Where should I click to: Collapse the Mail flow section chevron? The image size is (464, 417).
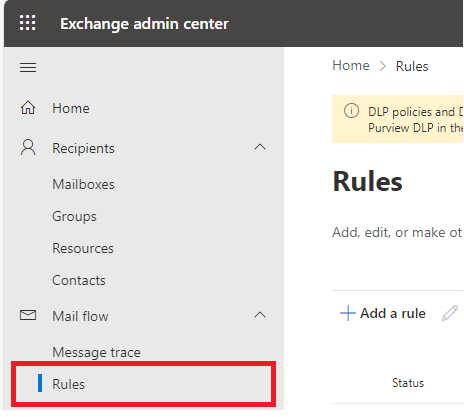[x=260, y=315]
